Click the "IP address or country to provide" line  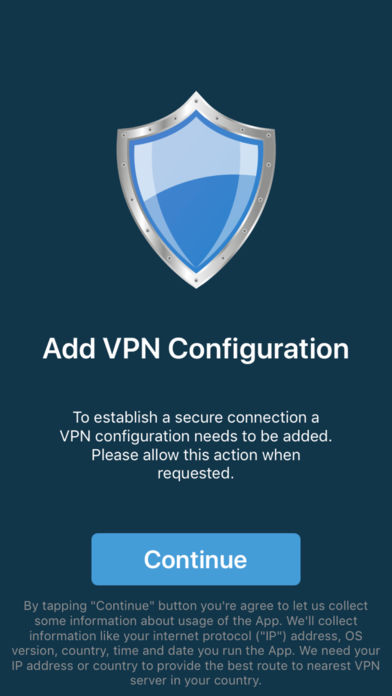click(196, 666)
